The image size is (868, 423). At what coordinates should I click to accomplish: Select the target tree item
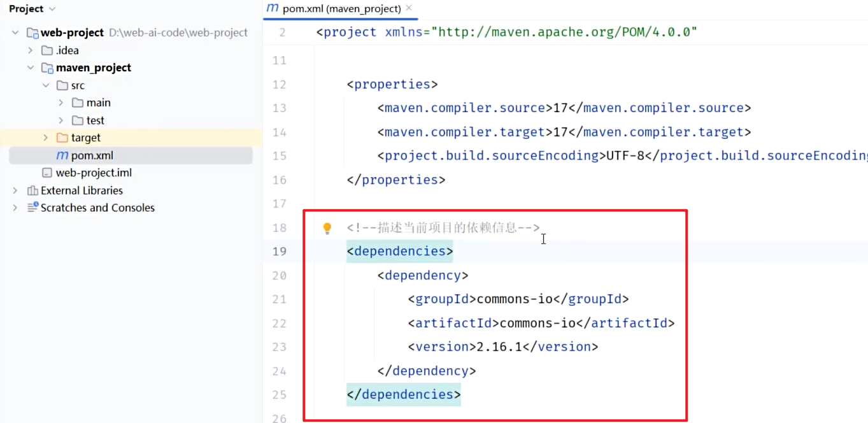point(86,138)
